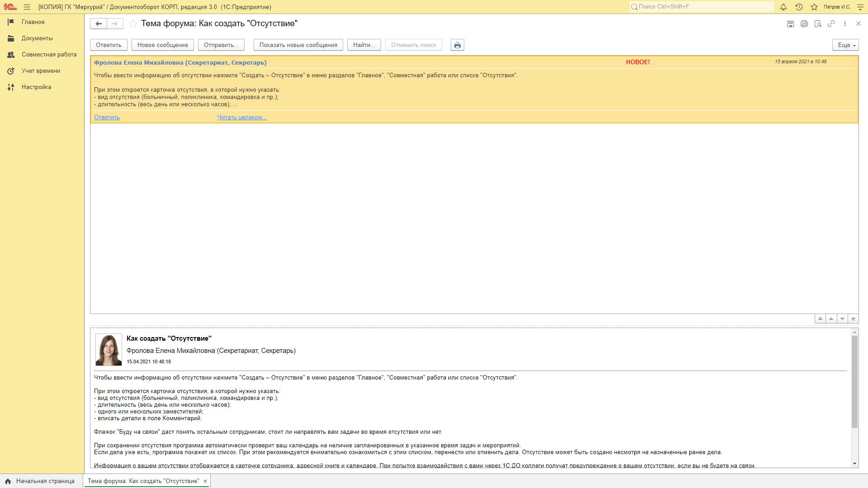Click the Найти... button
This screenshot has height=488, width=868.
pyautogui.click(x=364, y=45)
